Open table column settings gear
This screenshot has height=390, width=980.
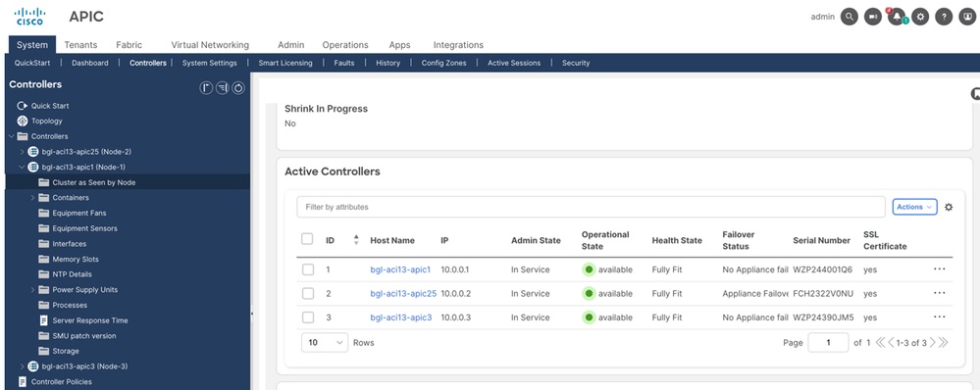click(949, 207)
